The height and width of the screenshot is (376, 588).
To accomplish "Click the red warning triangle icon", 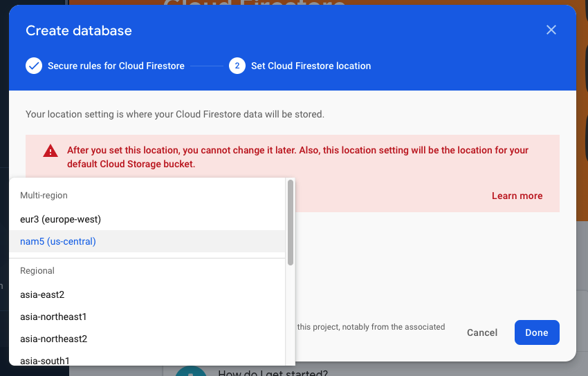I will (x=50, y=151).
